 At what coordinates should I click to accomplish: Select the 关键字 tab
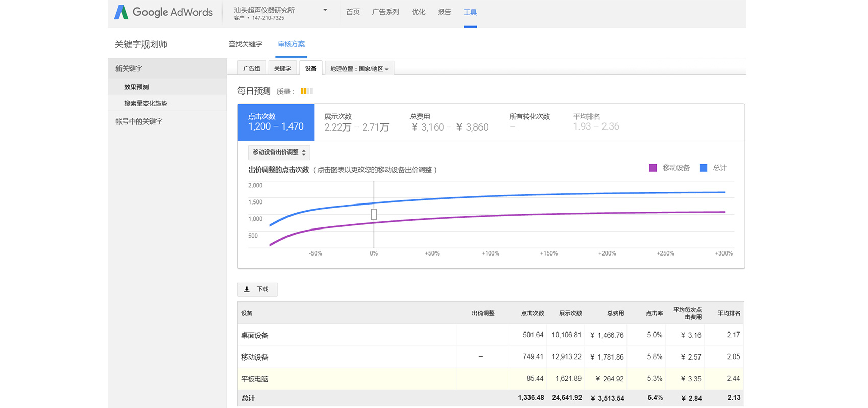pos(282,69)
